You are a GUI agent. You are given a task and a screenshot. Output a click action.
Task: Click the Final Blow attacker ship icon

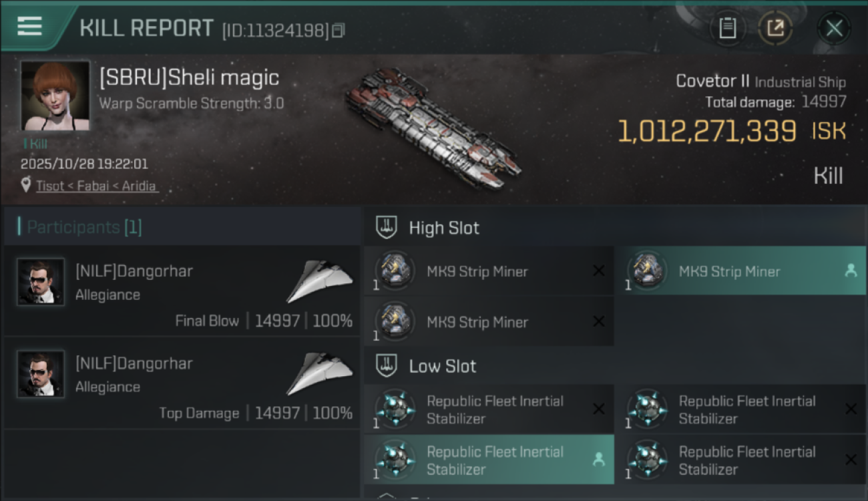(x=319, y=281)
